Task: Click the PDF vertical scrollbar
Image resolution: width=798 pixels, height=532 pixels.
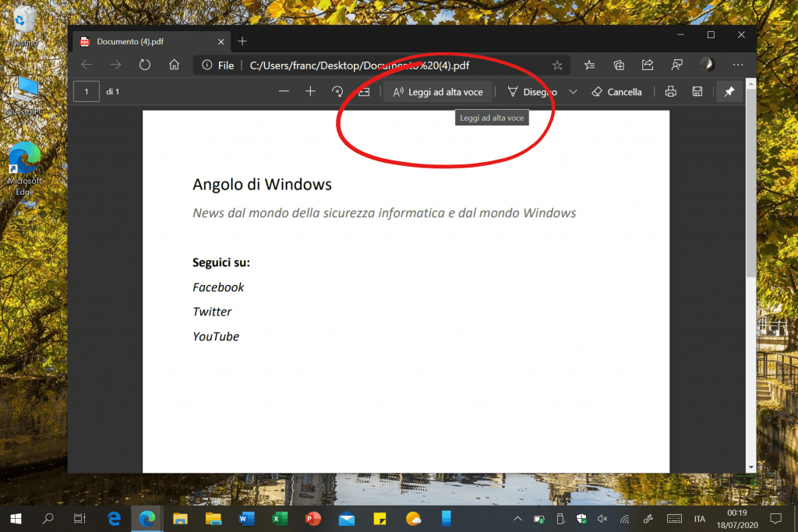Action: (x=750, y=195)
